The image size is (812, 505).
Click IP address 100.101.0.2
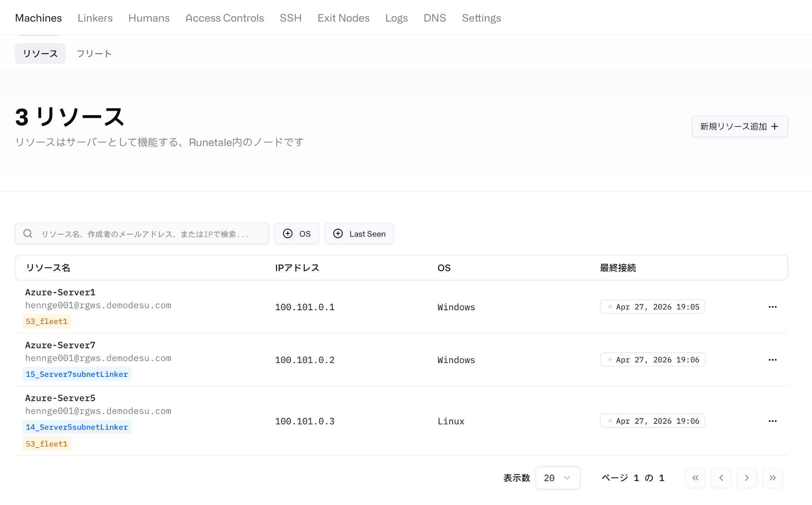tap(305, 360)
